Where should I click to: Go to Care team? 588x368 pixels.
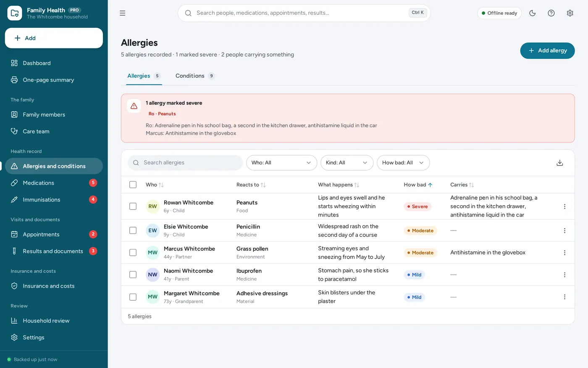54,132
